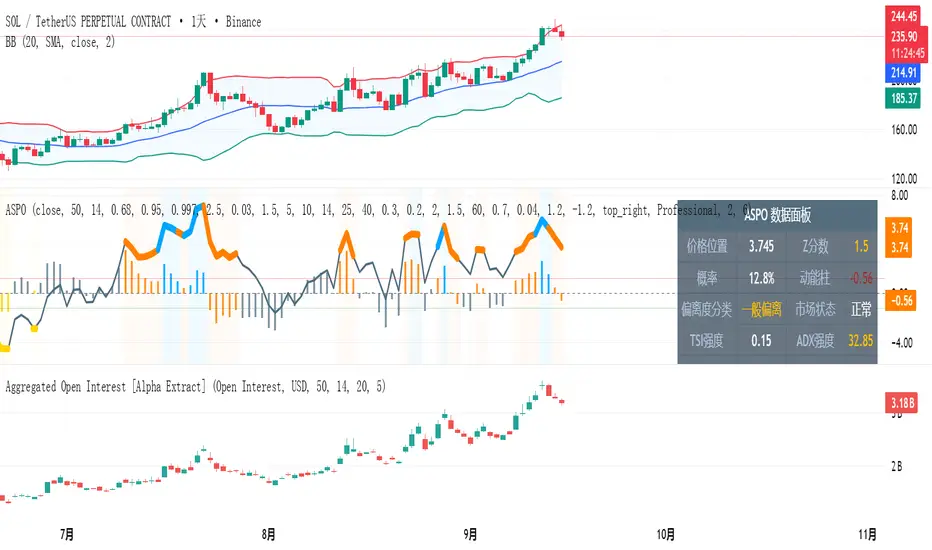
Task: Select the 1天 interval label in chart title
Action: (199, 22)
